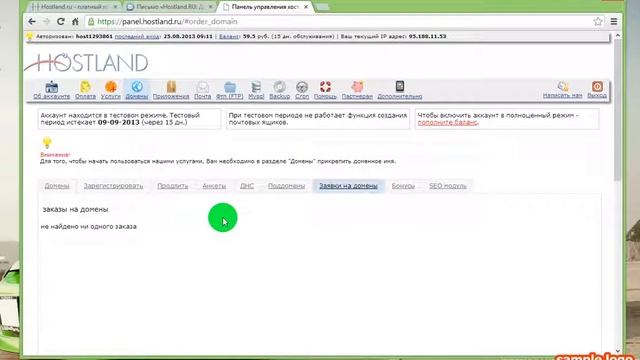Click the browser forward arrow

(46, 22)
